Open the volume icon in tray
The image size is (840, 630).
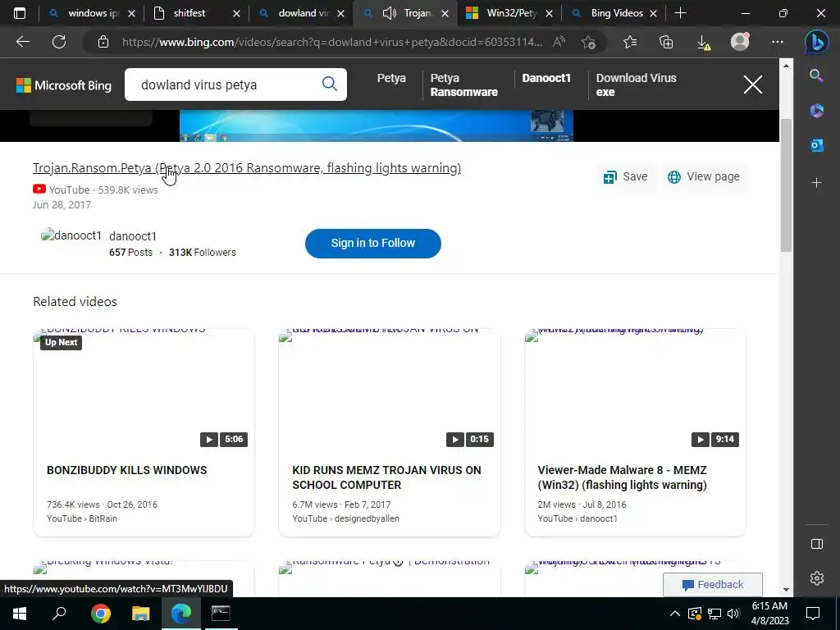[x=734, y=614]
